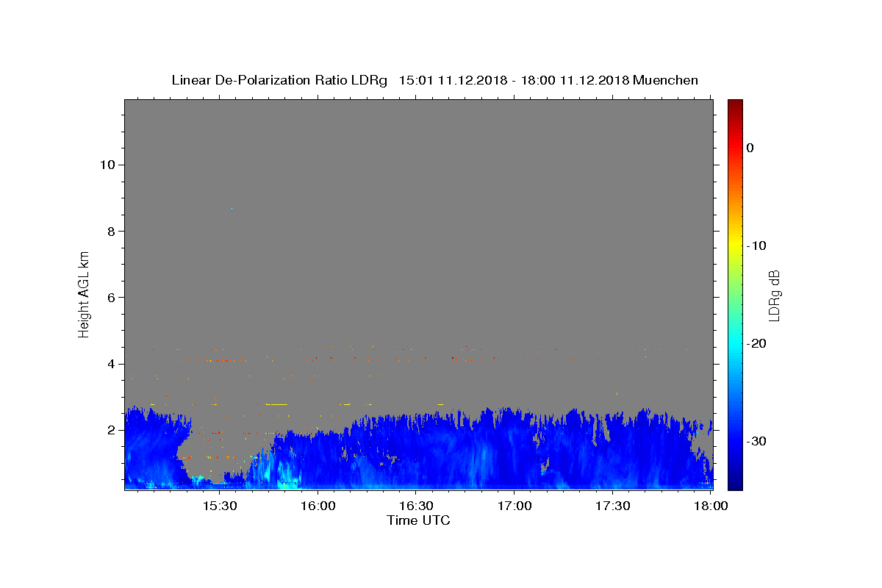Click the yellow streak near 15:50 above 2 km

[x=277, y=404]
